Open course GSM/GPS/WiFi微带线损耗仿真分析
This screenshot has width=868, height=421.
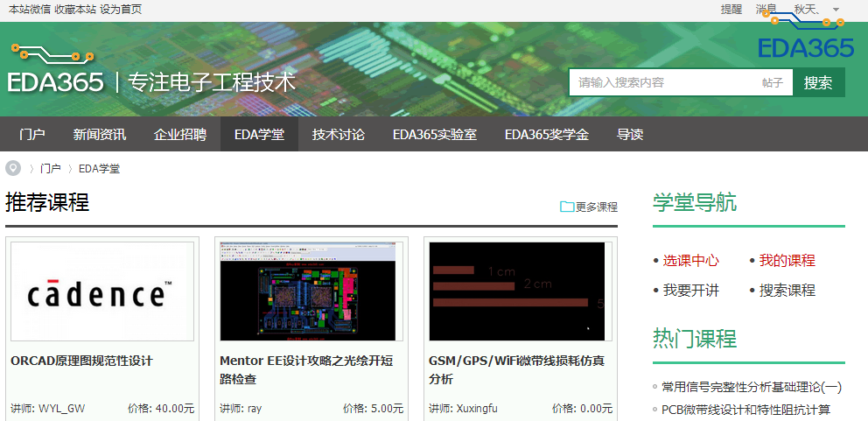pyautogui.click(x=516, y=370)
